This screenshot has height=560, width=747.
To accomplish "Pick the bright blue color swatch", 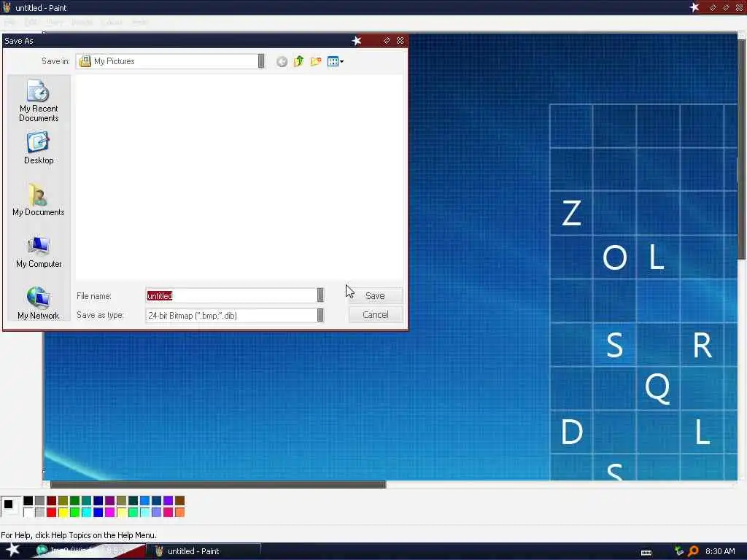I will 98,513.
